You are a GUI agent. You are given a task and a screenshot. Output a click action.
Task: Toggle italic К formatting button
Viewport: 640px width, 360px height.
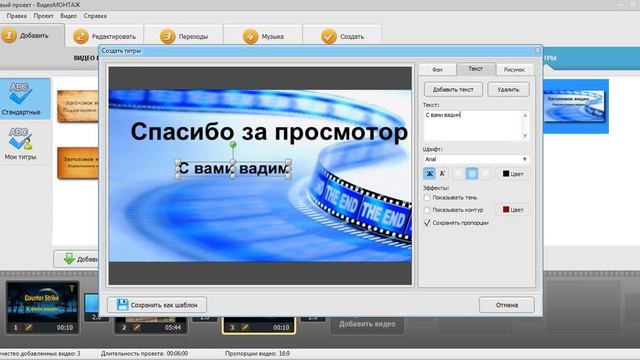tap(442, 173)
